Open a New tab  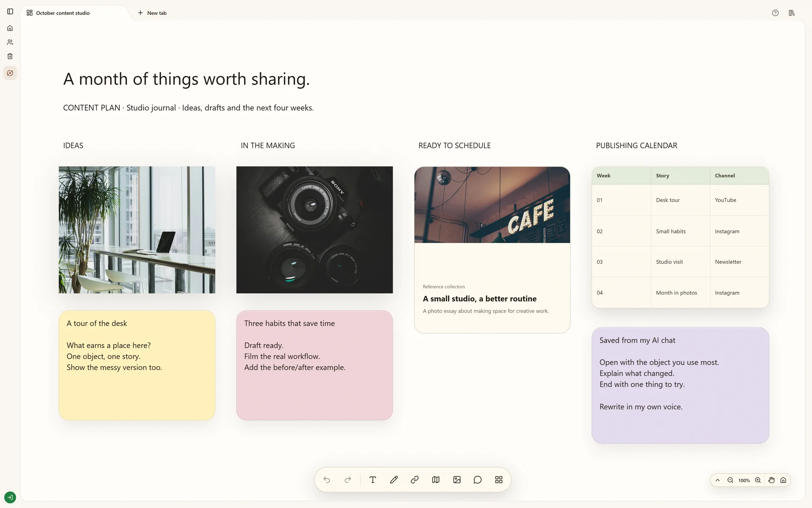pyautogui.click(x=152, y=13)
